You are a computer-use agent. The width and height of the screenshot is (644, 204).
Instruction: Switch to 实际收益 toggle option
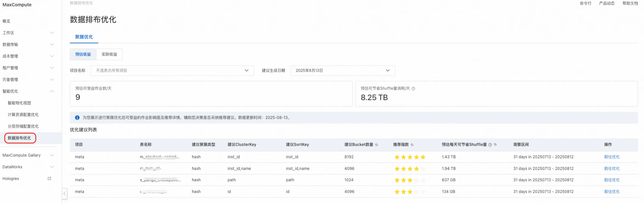click(109, 54)
